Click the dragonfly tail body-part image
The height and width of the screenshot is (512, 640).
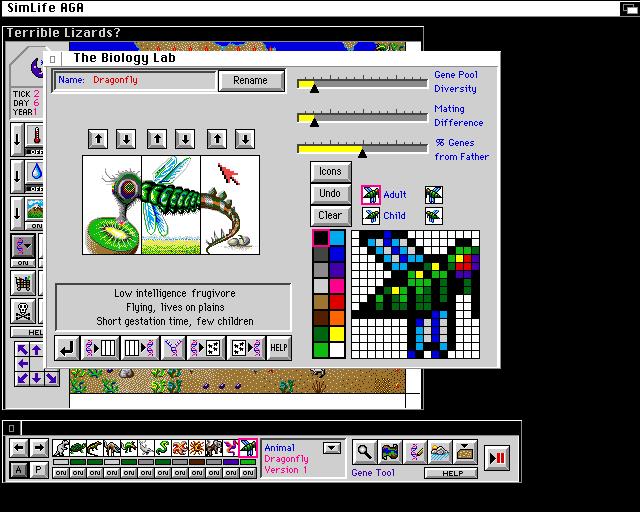coord(230,205)
